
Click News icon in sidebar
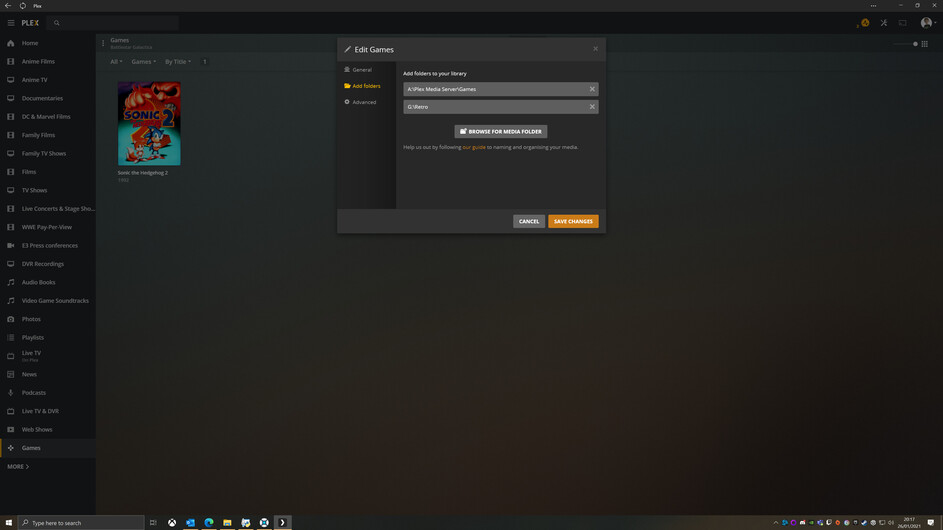tap(11, 374)
